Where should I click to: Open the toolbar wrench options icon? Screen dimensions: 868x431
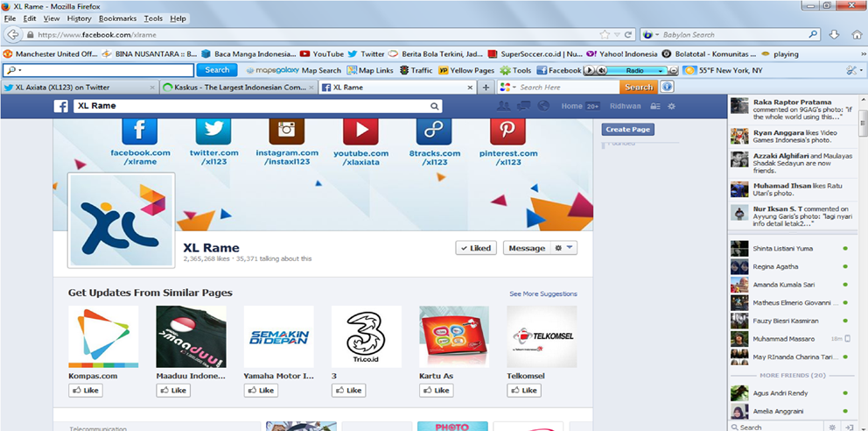pyautogui.click(x=850, y=70)
